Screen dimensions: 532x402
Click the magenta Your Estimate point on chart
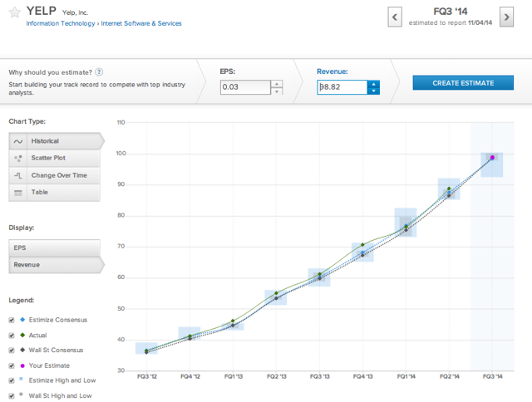pyautogui.click(x=492, y=157)
